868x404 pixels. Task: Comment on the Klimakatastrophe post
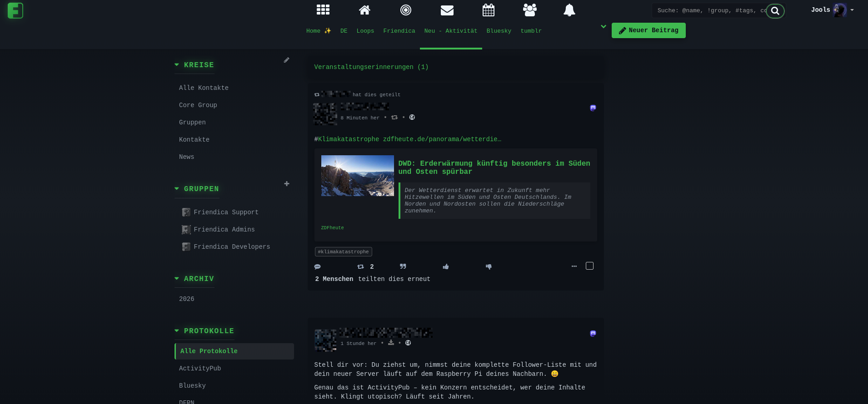coord(318,267)
